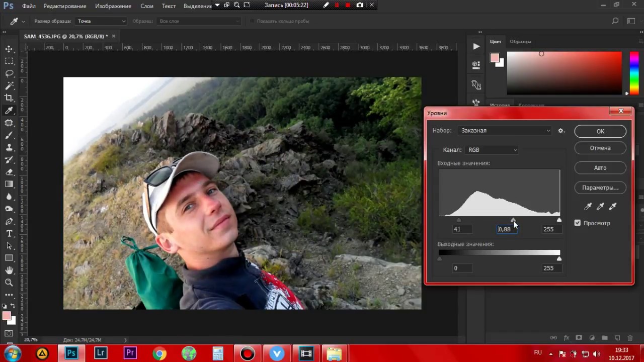Open the Редактирование menu

pyautogui.click(x=65, y=6)
